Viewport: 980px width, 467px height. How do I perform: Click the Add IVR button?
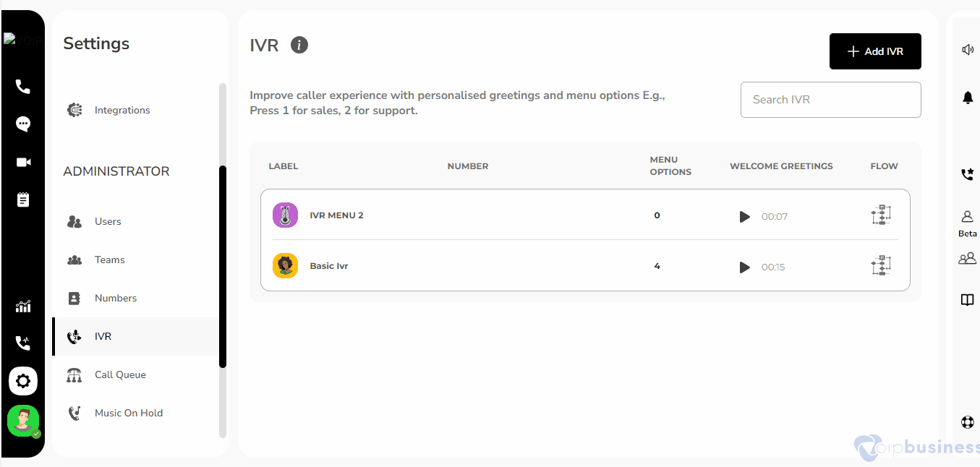[875, 51]
